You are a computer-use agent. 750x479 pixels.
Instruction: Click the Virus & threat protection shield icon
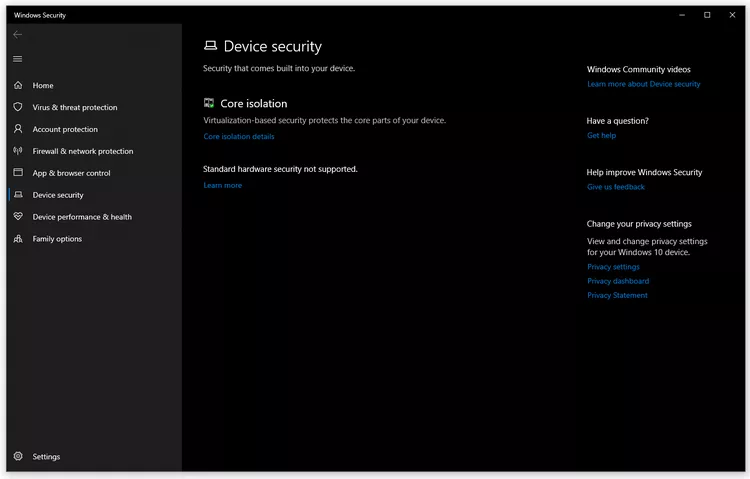[x=18, y=107]
